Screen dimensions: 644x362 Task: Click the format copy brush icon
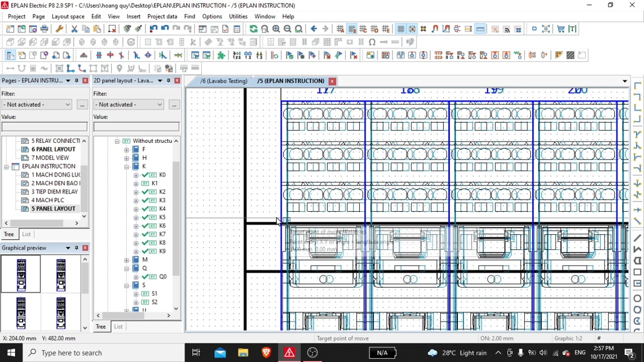(127, 29)
